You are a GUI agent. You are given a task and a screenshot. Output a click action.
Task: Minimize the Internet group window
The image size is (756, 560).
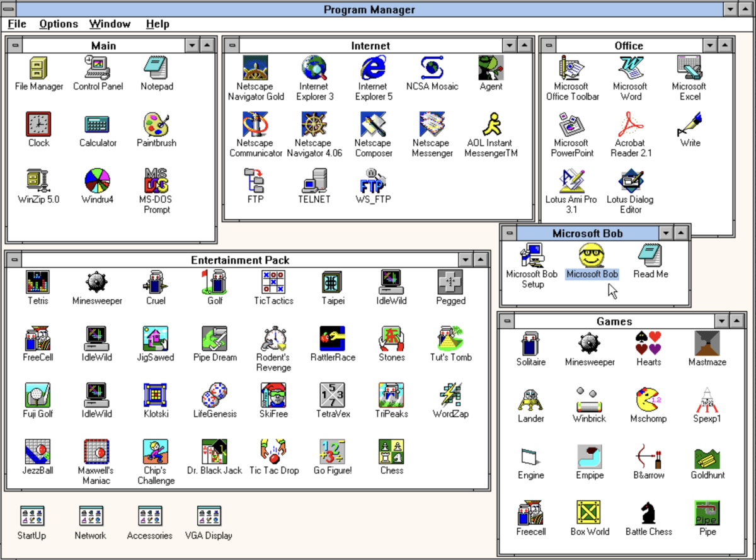click(510, 45)
